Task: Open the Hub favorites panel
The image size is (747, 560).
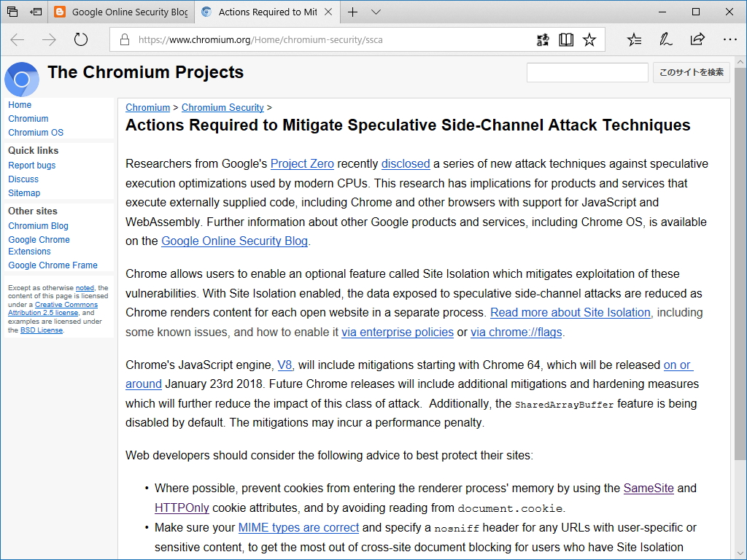Action: point(634,39)
